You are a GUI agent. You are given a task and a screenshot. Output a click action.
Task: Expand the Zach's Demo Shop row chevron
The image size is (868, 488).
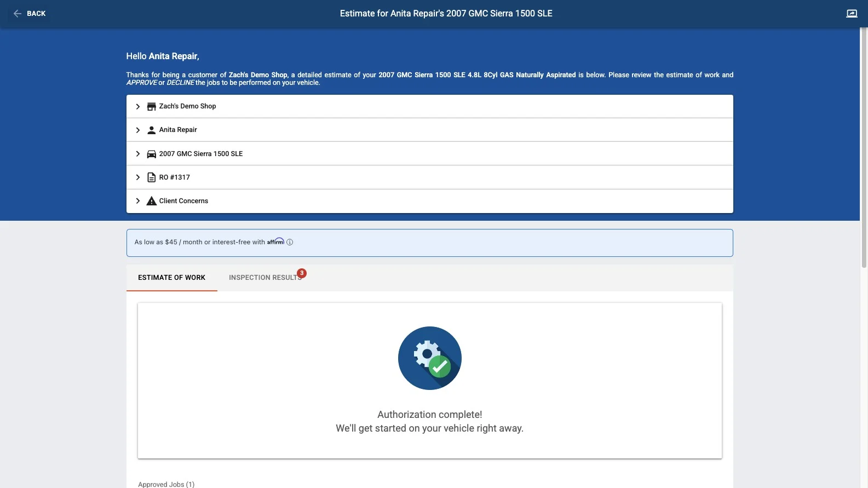[138, 106]
